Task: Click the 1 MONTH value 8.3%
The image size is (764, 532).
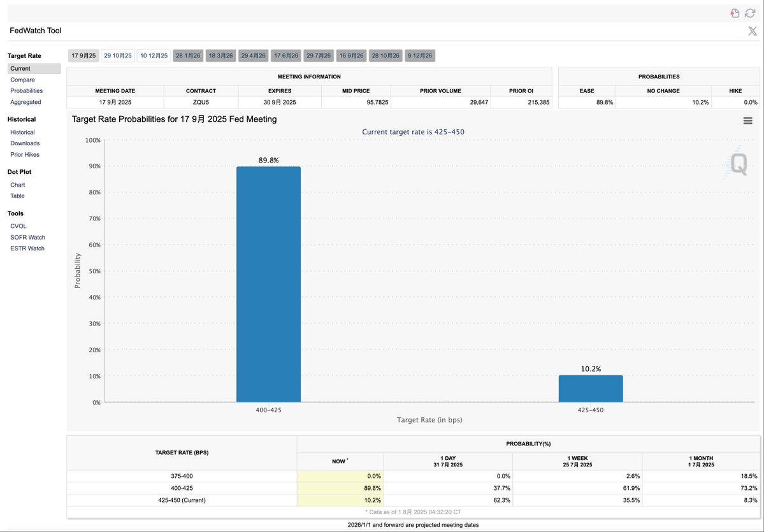Action: click(751, 500)
